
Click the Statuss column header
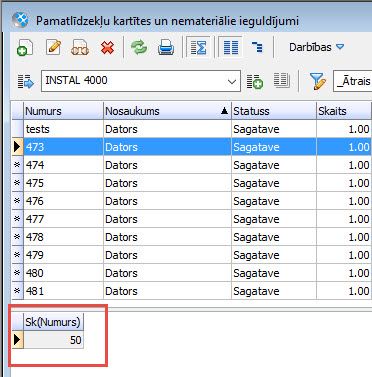(274, 111)
